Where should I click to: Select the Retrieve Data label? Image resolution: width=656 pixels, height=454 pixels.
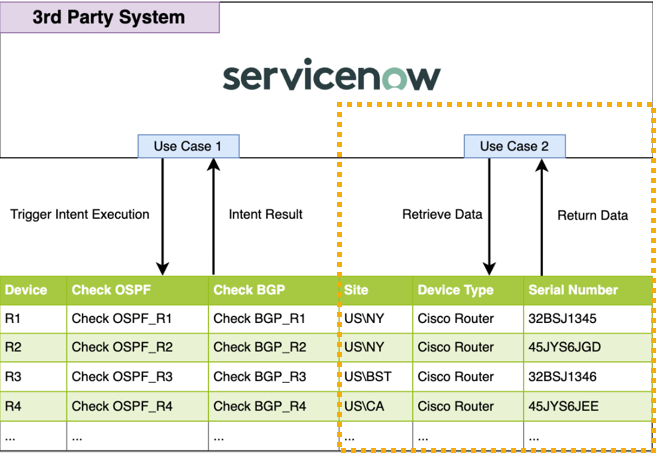pyautogui.click(x=442, y=214)
